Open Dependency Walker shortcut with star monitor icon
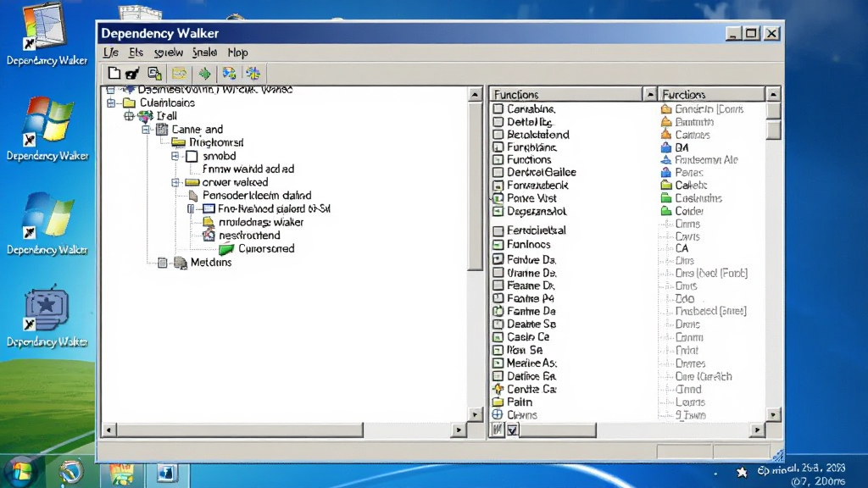 pos(47,315)
